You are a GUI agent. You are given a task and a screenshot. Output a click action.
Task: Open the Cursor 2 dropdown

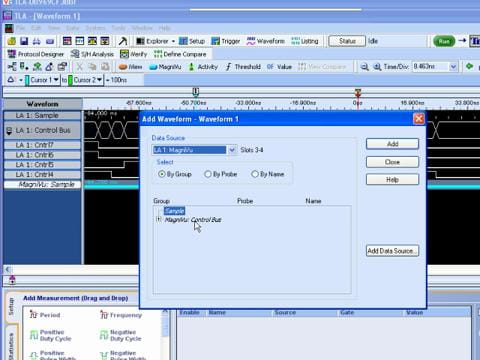click(99, 80)
